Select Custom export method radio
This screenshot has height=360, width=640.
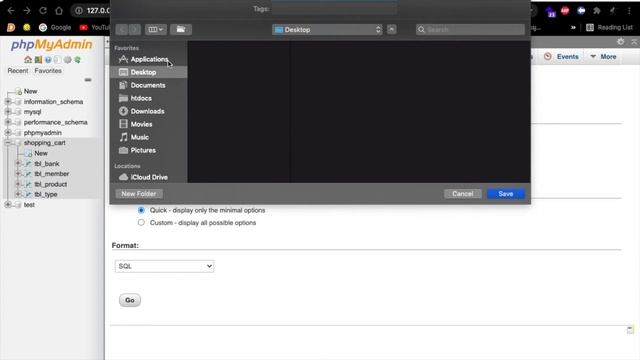(141, 222)
